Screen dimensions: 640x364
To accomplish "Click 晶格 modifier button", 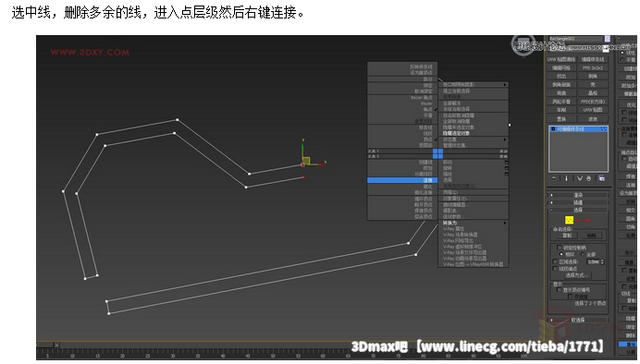I will (x=593, y=93).
